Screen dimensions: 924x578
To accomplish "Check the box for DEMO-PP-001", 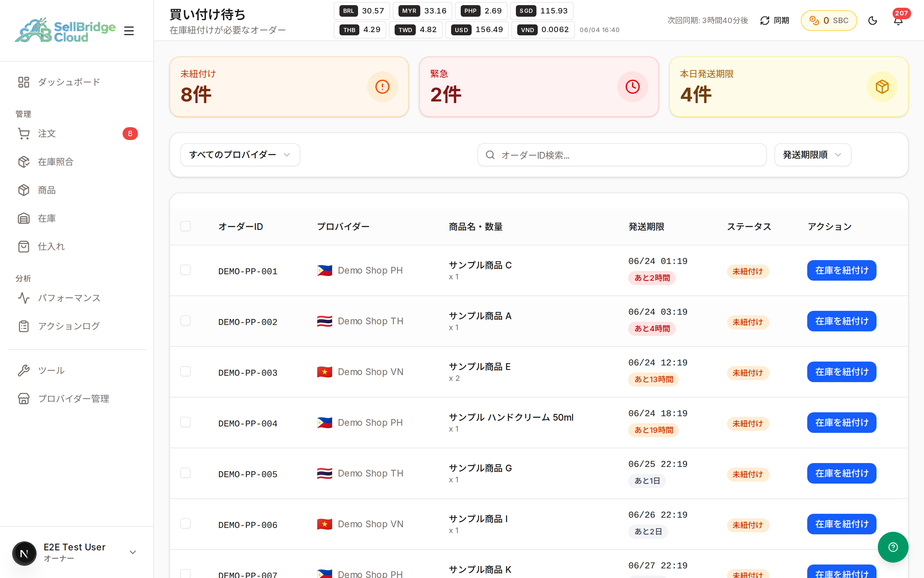I will (x=185, y=270).
